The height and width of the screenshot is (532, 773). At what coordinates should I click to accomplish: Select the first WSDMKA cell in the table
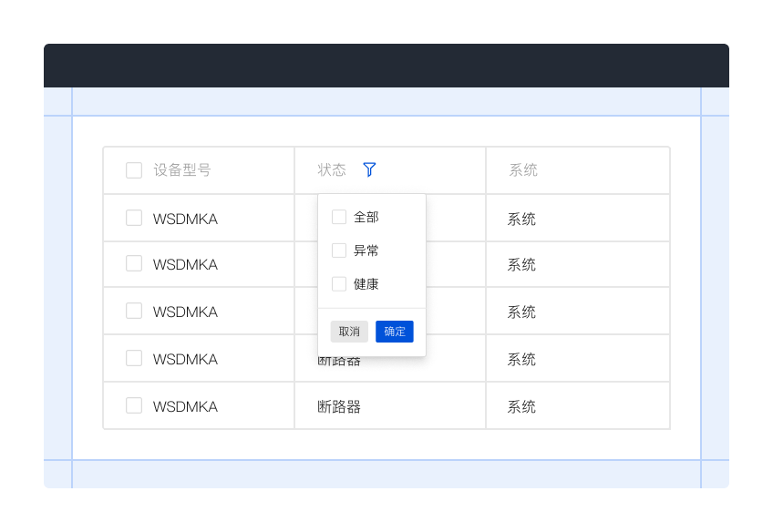coord(185,218)
